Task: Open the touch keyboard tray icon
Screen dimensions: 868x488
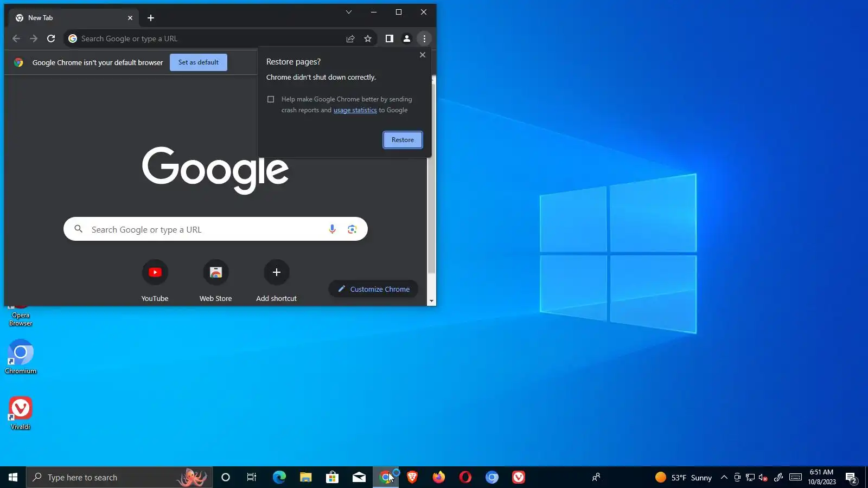Action: pyautogui.click(x=795, y=477)
